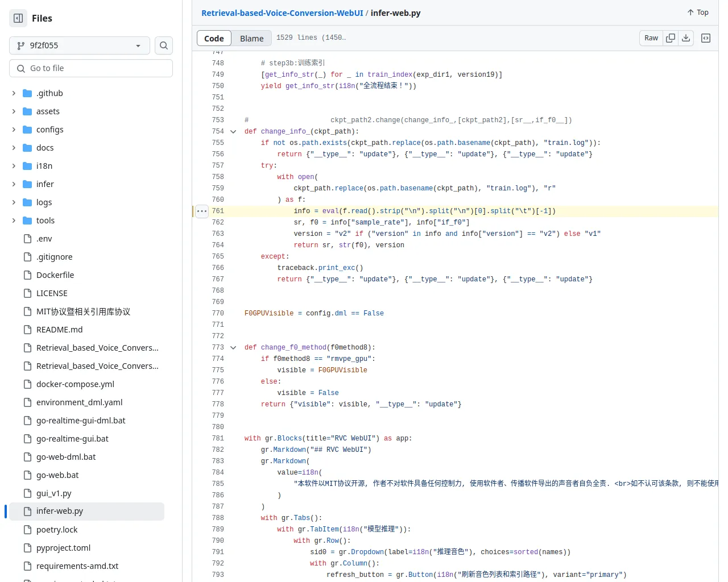Image resolution: width=728 pixels, height=582 pixels.
Task: Open the symbols panel icon
Action: click(706, 38)
